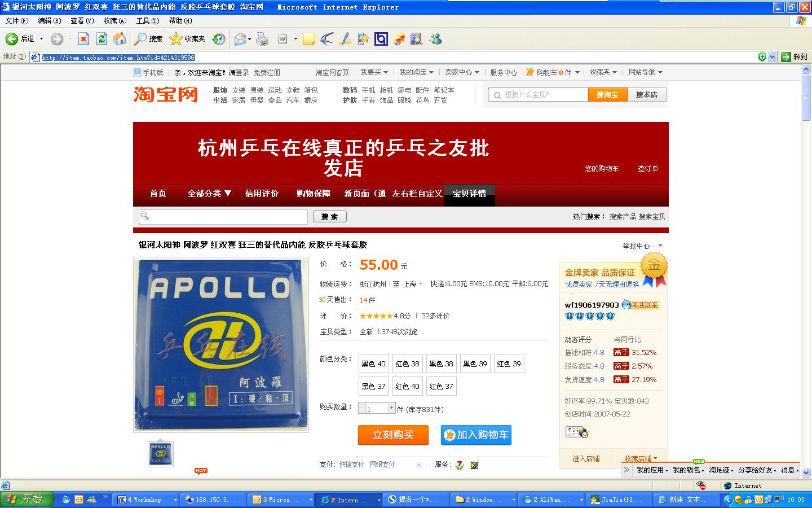Choose color option 红色 37

point(441,387)
